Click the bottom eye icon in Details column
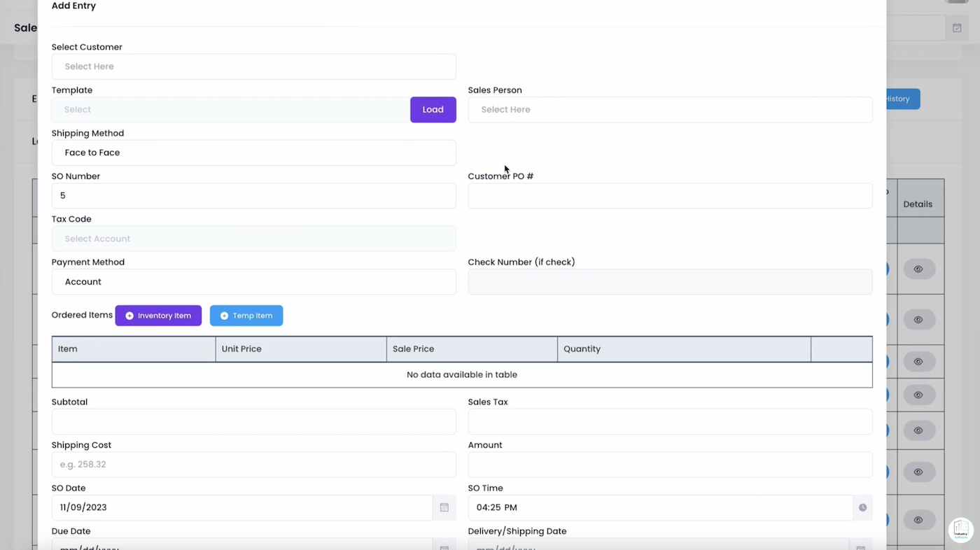The image size is (980, 550). [x=918, y=520]
